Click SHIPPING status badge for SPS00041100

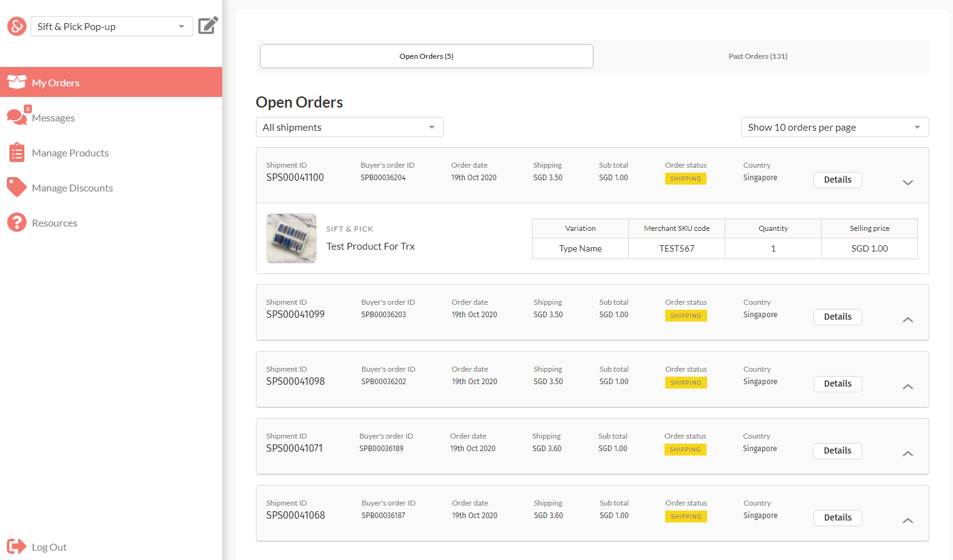(686, 179)
